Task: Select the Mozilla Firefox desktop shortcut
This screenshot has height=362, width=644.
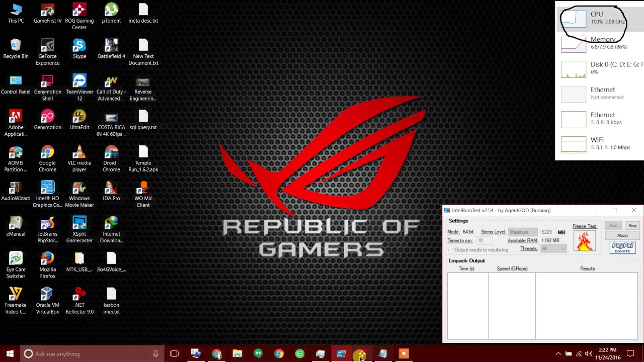Action: coord(47,266)
